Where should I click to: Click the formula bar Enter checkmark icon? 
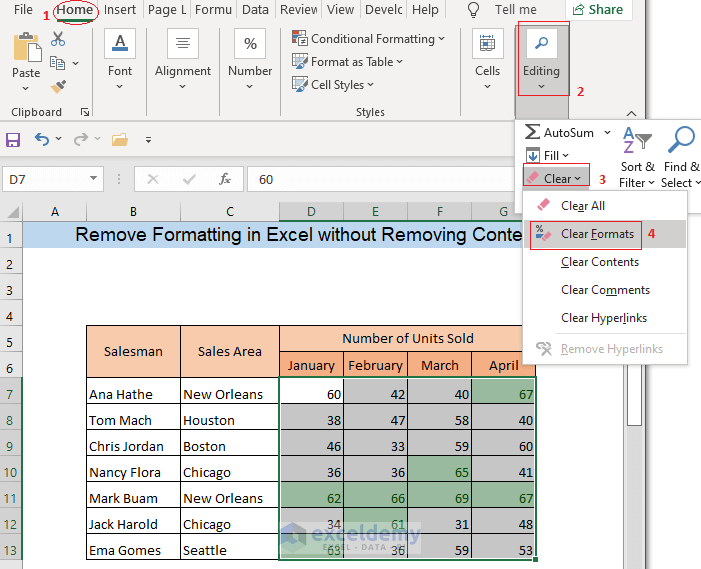[189, 179]
